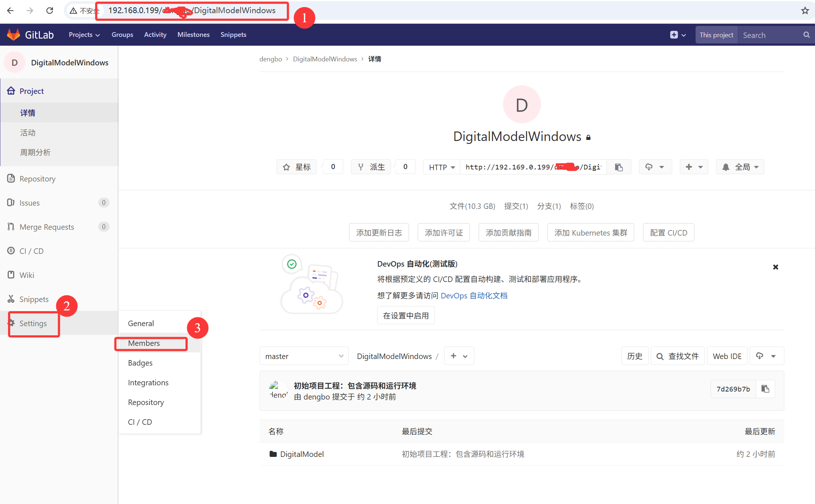
Task: Star the DigitalModelWindows project
Action: click(296, 167)
